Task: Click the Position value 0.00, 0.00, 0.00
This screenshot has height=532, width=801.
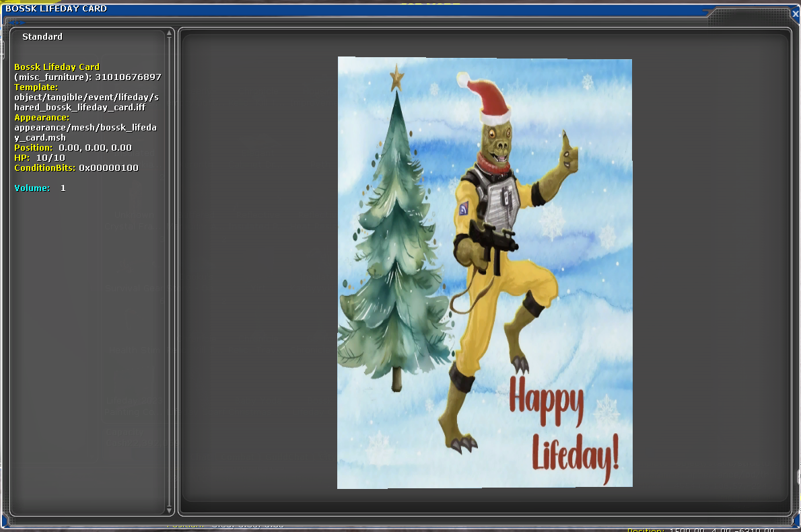Action: [x=95, y=147]
